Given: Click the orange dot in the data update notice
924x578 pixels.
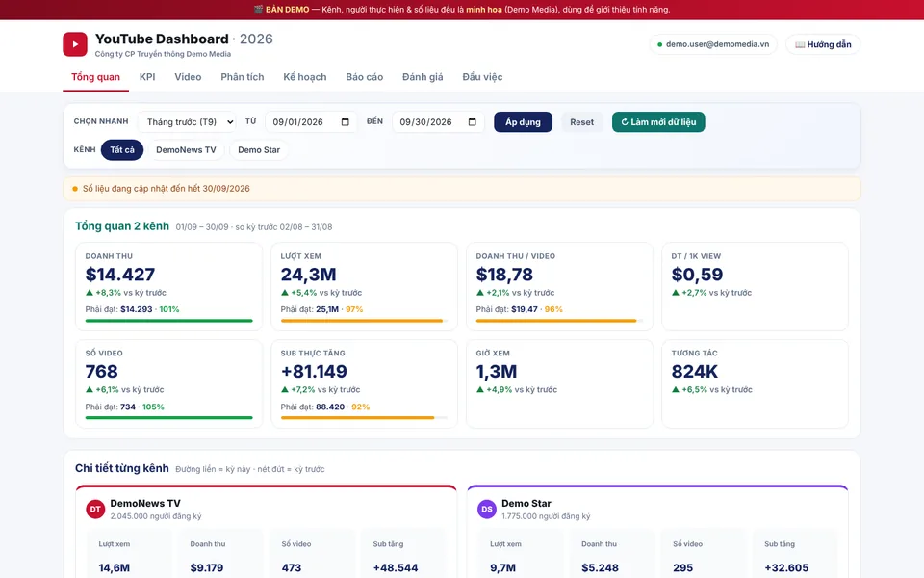Looking at the screenshot, I should (75, 189).
